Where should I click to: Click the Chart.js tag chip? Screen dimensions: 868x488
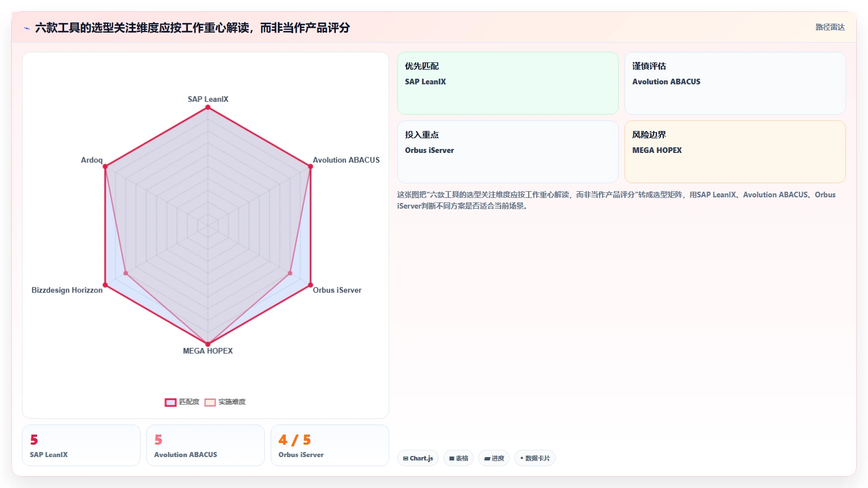418,458
